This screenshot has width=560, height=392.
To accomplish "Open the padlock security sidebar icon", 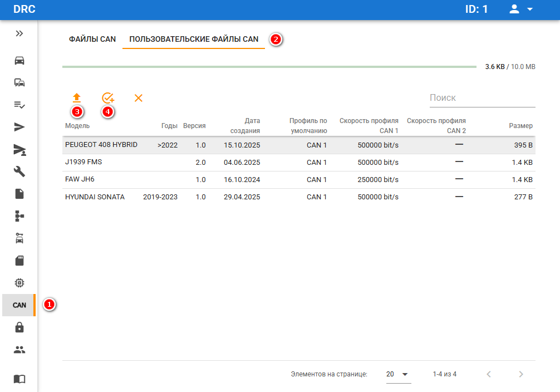I will pos(19,327).
